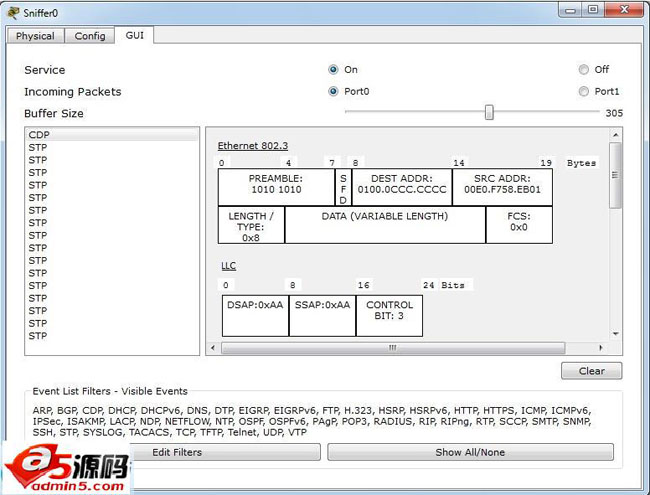The width and height of the screenshot is (650, 495).
Task: Close the Sniffer0 window
Action: coord(624,10)
